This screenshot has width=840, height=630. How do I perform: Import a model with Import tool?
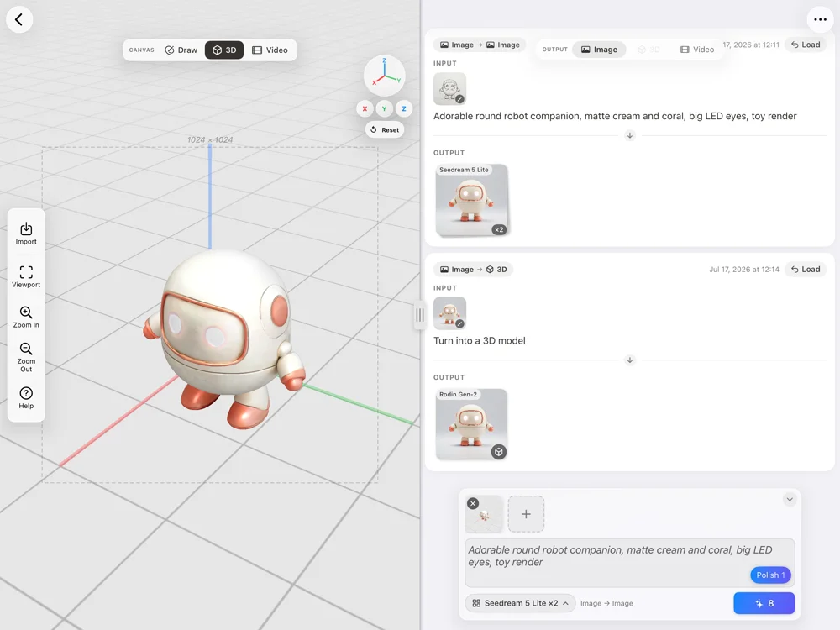coord(26,234)
